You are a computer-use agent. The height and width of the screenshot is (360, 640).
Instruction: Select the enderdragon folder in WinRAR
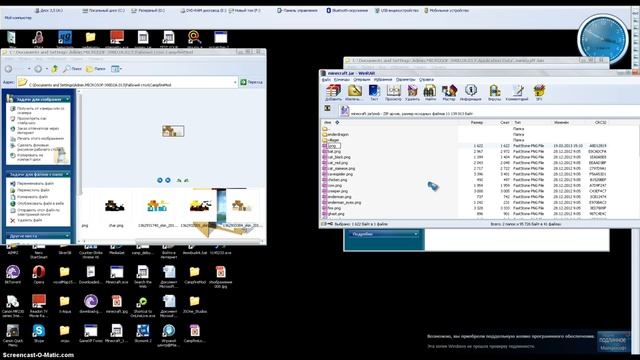pyautogui.click(x=335, y=134)
